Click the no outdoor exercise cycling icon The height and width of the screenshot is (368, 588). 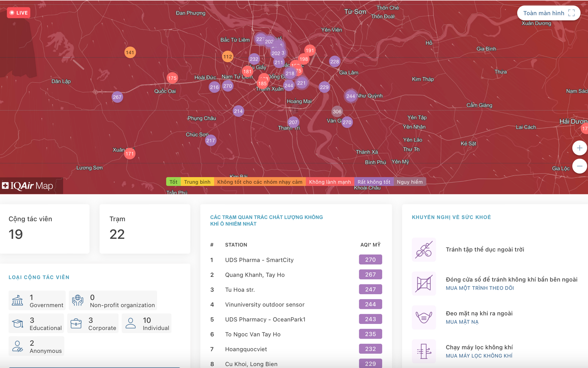click(x=424, y=250)
